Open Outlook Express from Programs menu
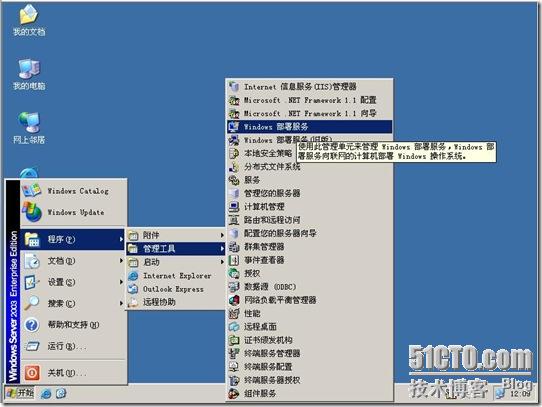542x407 pixels. click(x=176, y=289)
